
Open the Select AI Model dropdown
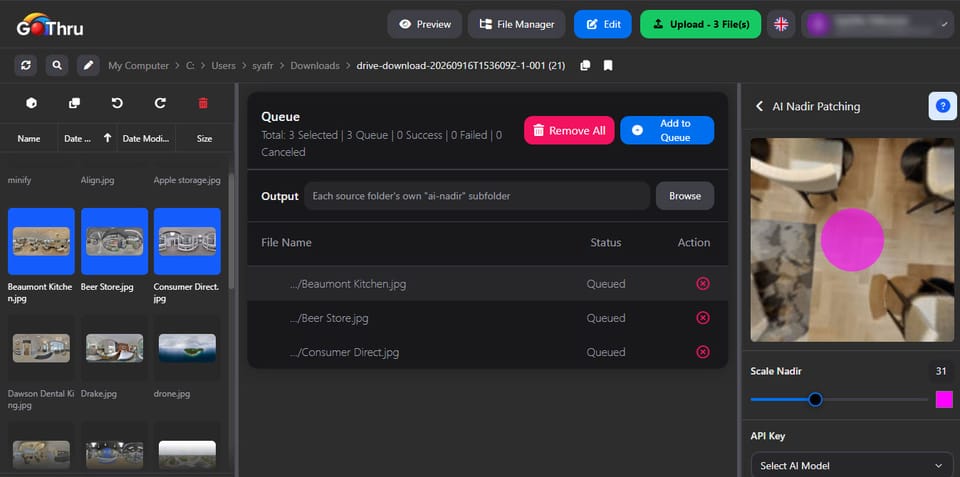(852, 465)
